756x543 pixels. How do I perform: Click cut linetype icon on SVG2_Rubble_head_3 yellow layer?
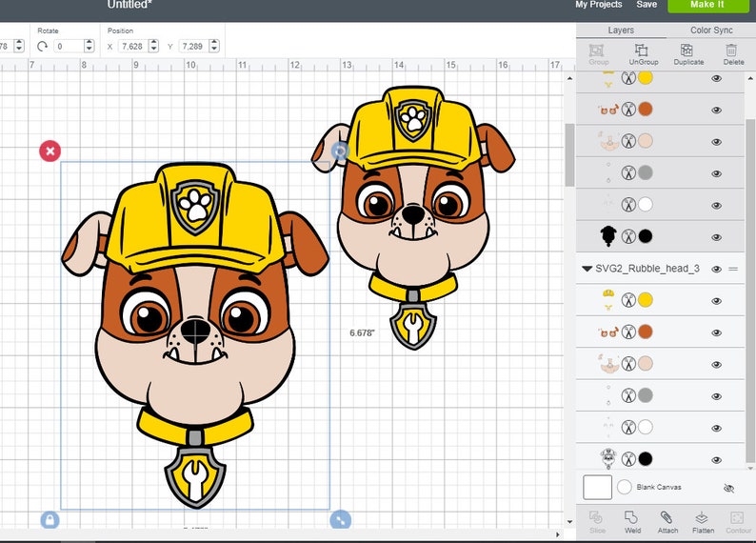click(x=628, y=300)
